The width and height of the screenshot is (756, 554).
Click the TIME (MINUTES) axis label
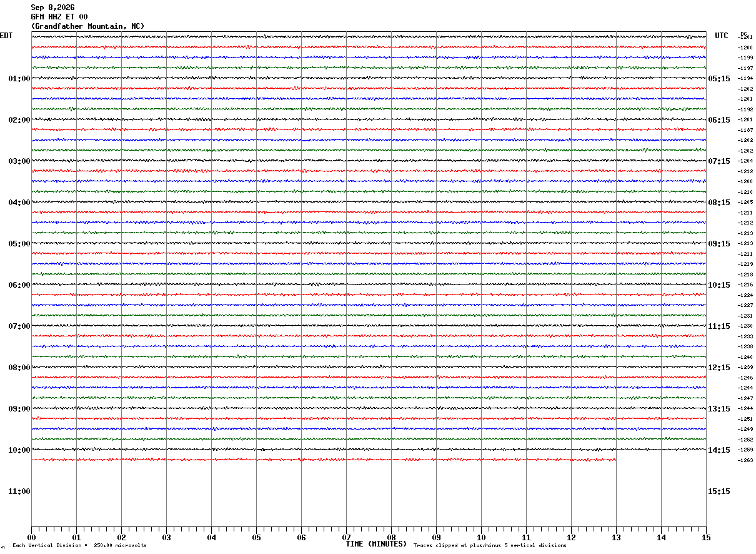click(376, 544)
